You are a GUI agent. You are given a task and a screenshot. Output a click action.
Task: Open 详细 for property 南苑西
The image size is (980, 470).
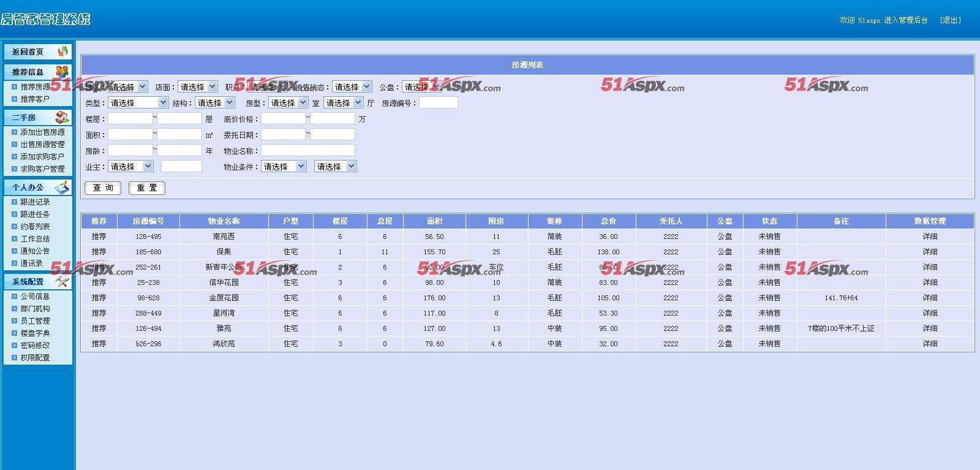[x=930, y=237]
